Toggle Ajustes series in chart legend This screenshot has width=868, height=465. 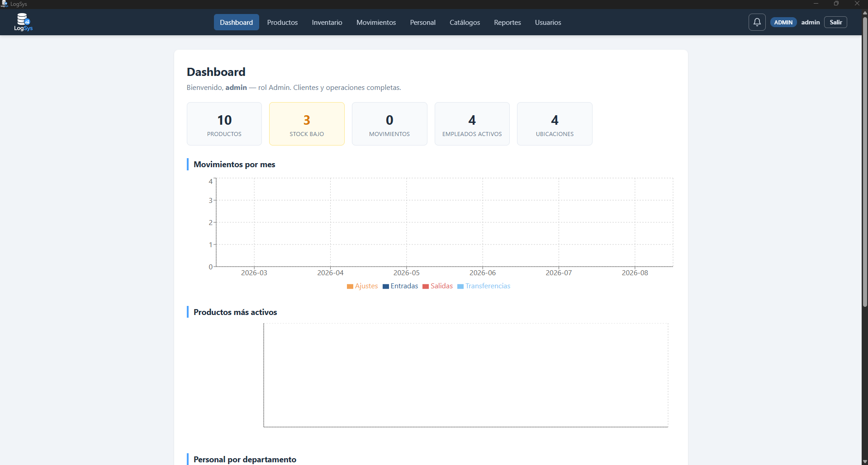coord(362,286)
